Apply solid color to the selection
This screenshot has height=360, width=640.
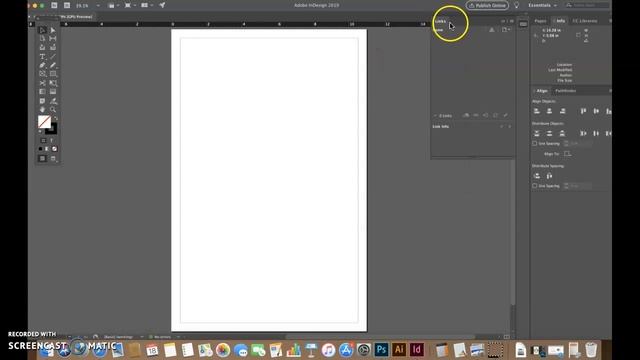pos(40,149)
